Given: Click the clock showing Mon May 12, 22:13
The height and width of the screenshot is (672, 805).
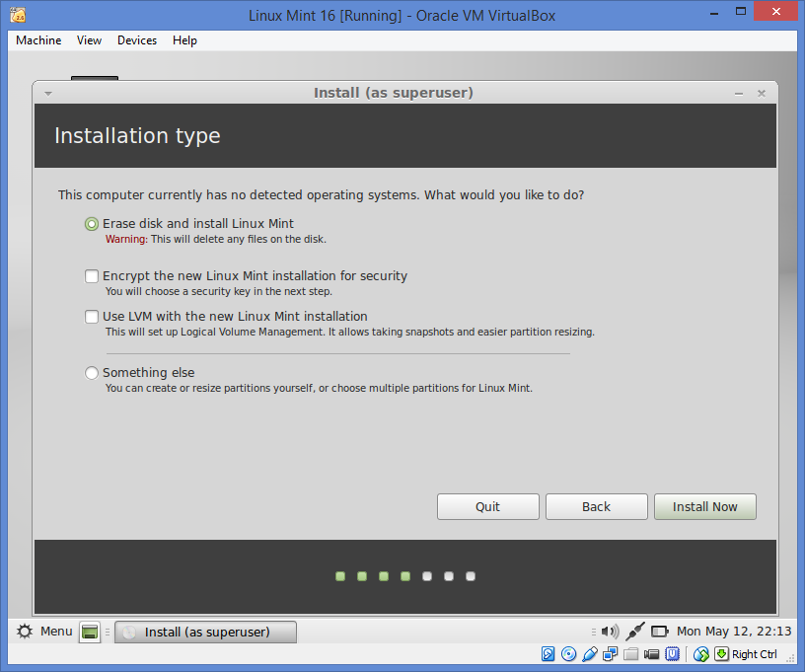Looking at the screenshot, I should 734,631.
